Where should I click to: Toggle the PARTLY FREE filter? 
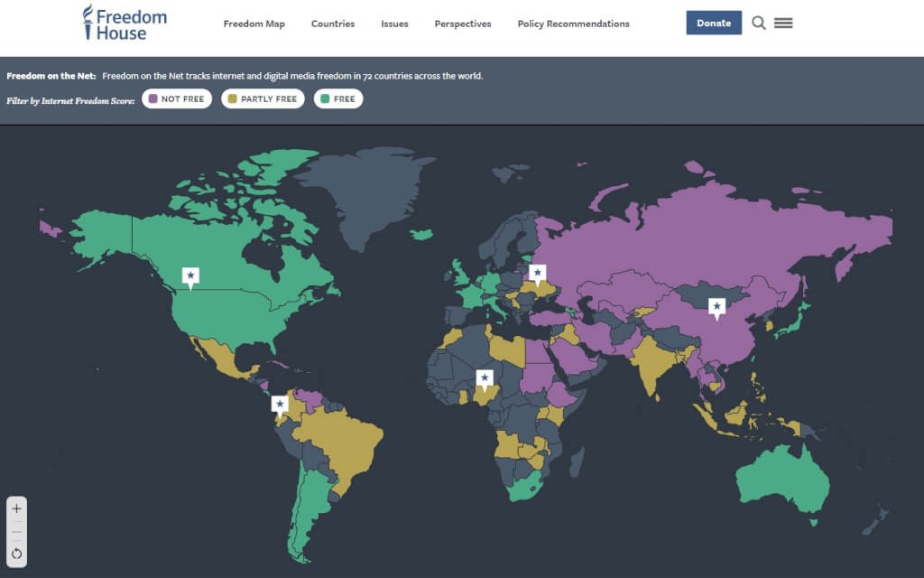(263, 99)
